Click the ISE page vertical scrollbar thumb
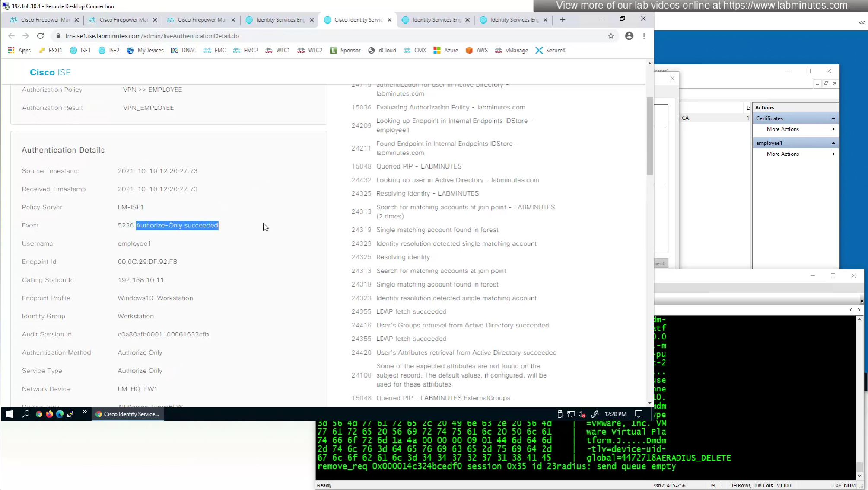The height and width of the screenshot is (490, 868). 649,136
